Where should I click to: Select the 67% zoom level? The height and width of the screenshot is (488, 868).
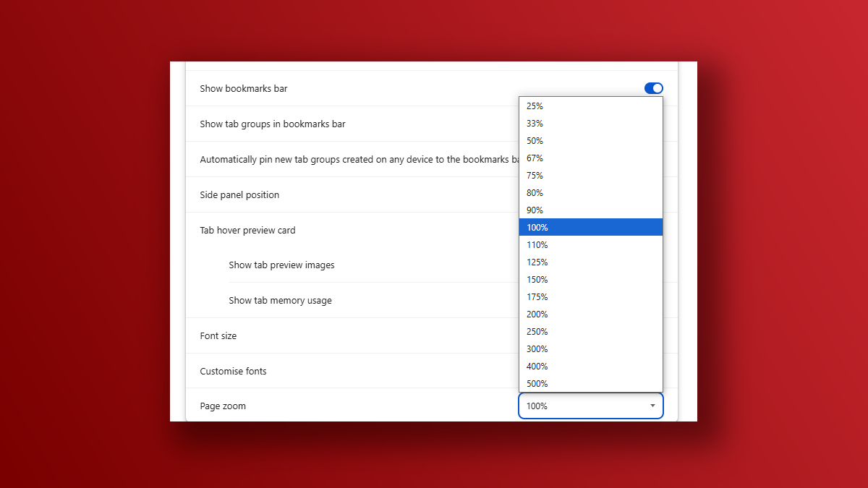[x=590, y=158]
